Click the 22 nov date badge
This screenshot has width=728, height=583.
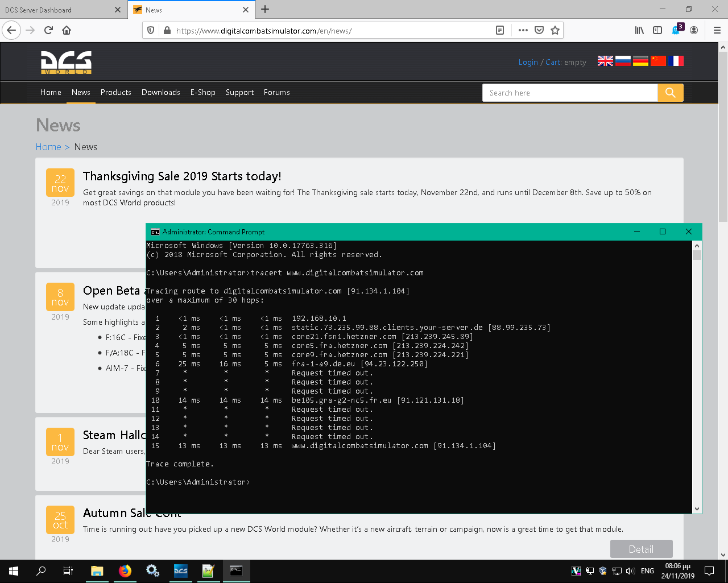point(60,183)
